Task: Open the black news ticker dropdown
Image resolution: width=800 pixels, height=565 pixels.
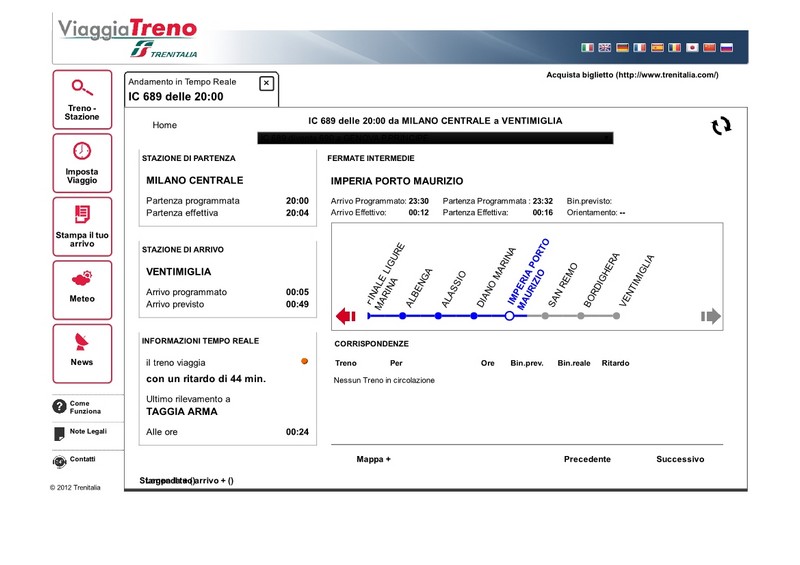Action: (435, 138)
